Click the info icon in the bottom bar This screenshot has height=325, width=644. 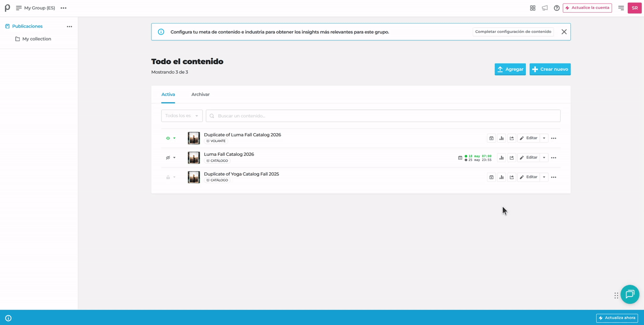[x=8, y=318]
